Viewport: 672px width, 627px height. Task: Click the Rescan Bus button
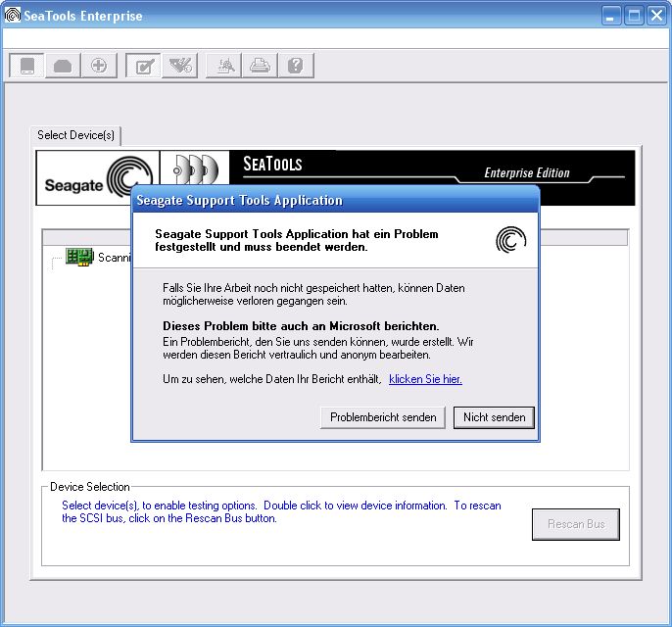pyautogui.click(x=576, y=524)
